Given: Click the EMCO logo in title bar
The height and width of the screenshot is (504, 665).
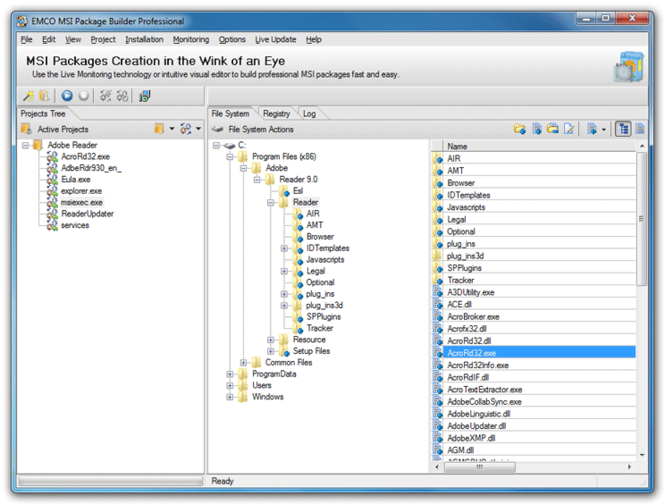Looking at the screenshot, I should (x=22, y=21).
